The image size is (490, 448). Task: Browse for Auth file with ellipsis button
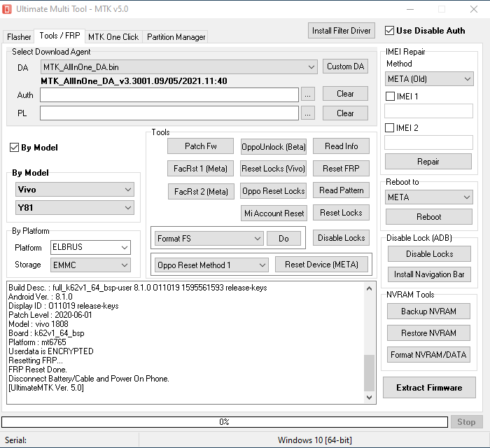308,94
